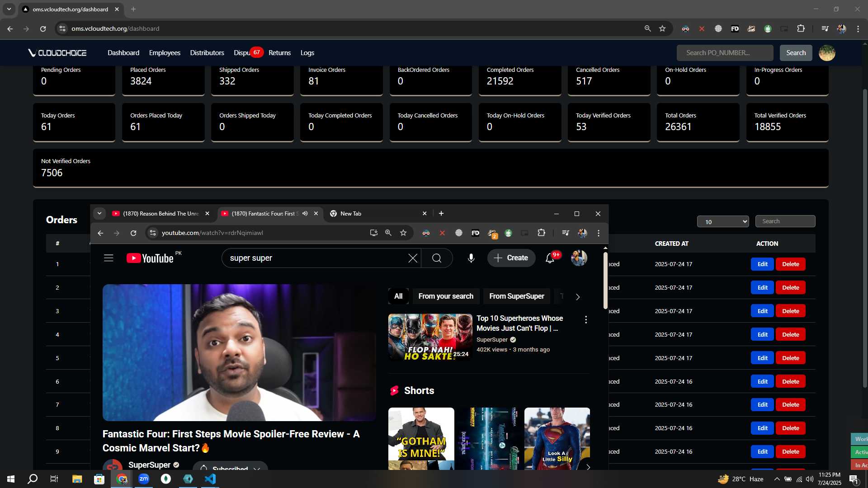Bookmark the YouTube page with star icon
Image resolution: width=868 pixels, height=488 pixels.
[x=403, y=233]
